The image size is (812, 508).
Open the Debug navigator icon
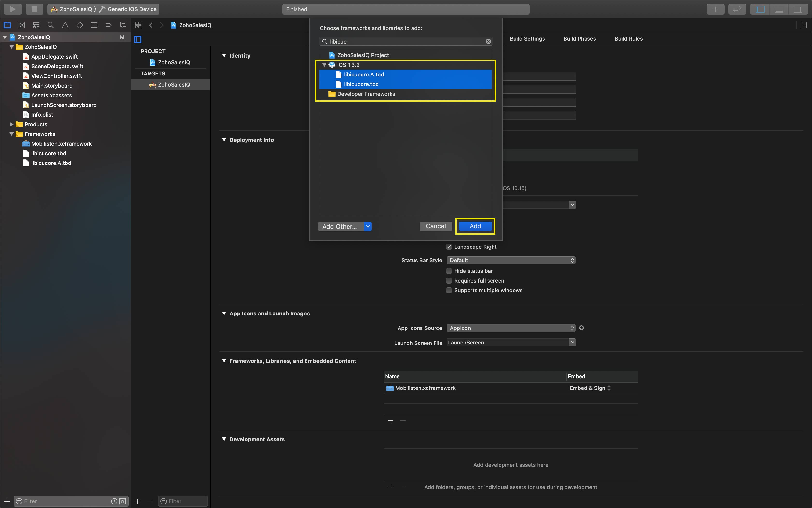pyautogui.click(x=94, y=25)
